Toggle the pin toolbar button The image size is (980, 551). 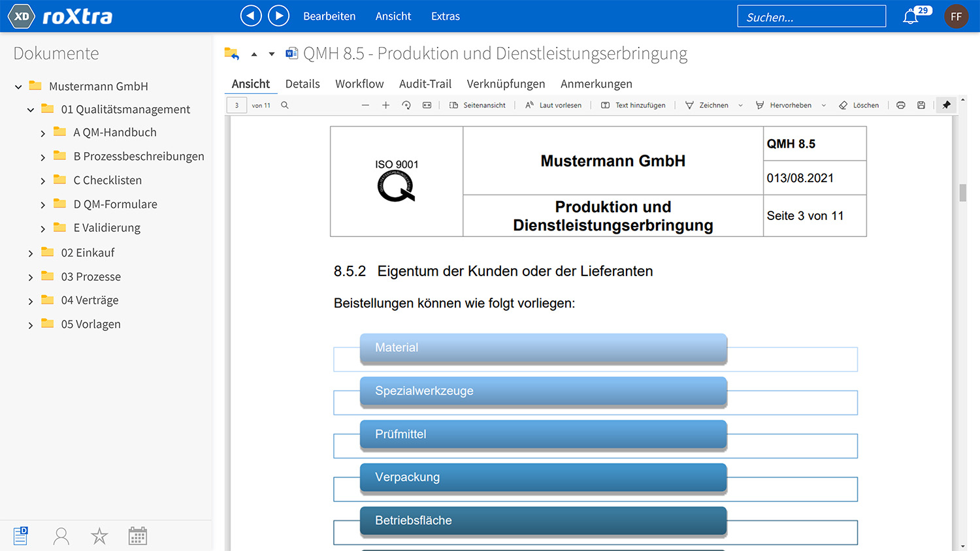click(946, 105)
